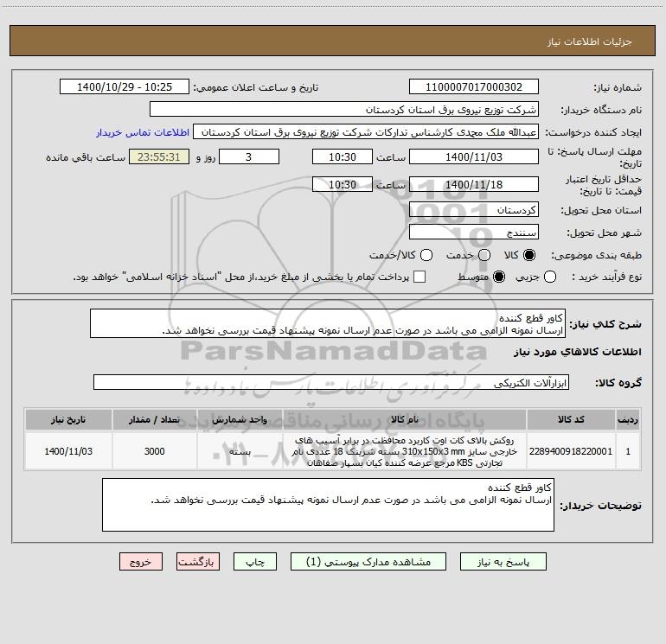This screenshot has width=666, height=644.
Task: Select the کالا radio button
Action: point(529,255)
